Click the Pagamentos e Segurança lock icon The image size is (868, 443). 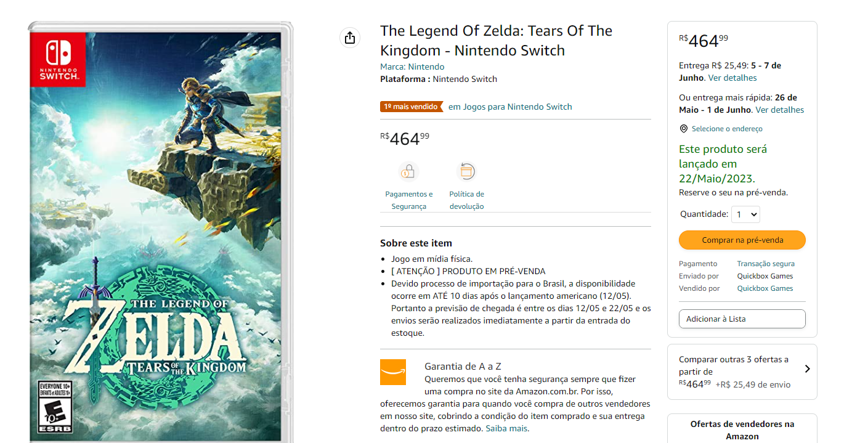(408, 171)
